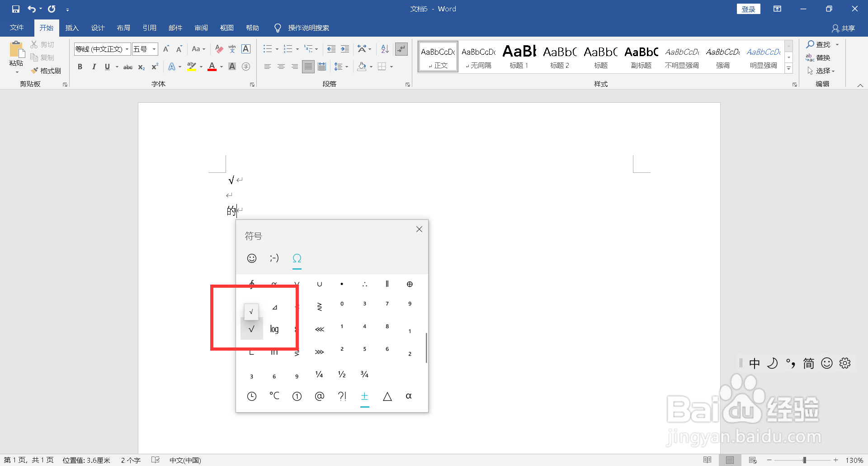Expand the styles gallery
868x466 pixels.
[789, 68]
